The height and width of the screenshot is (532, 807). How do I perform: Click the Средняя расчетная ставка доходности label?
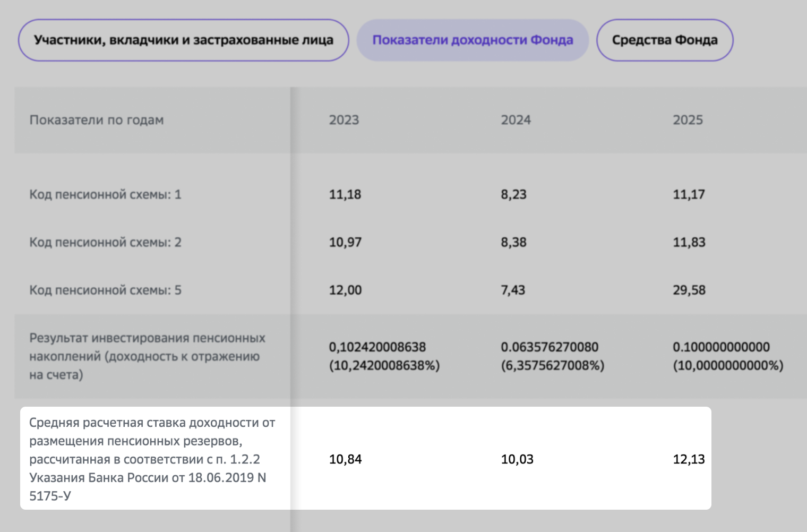tap(152, 459)
